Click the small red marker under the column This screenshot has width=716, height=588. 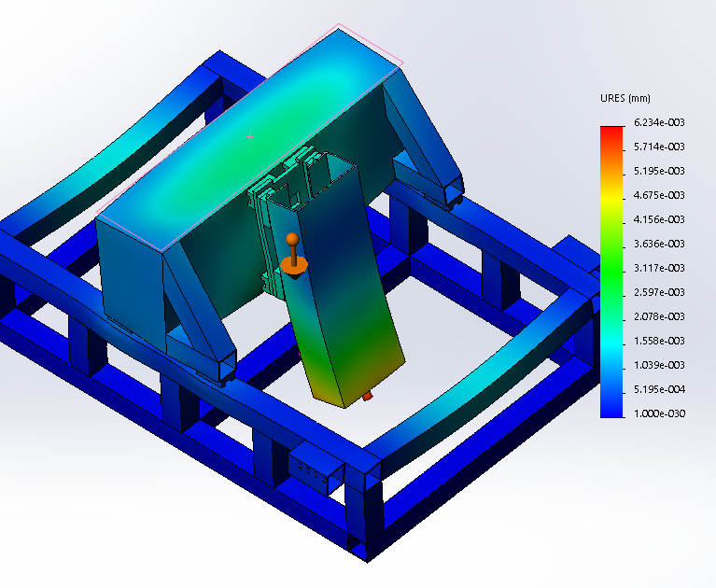coord(367,396)
